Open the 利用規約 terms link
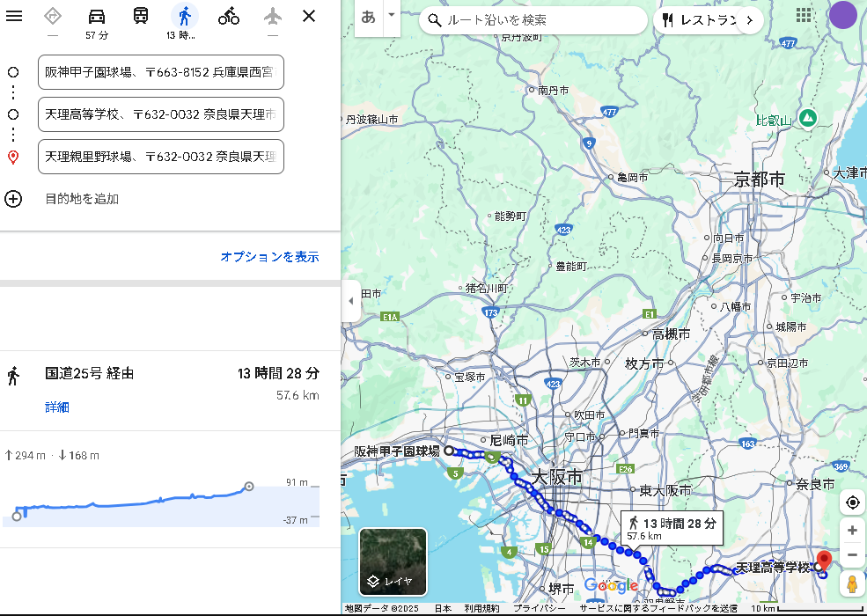The height and width of the screenshot is (616, 867). tap(481, 608)
